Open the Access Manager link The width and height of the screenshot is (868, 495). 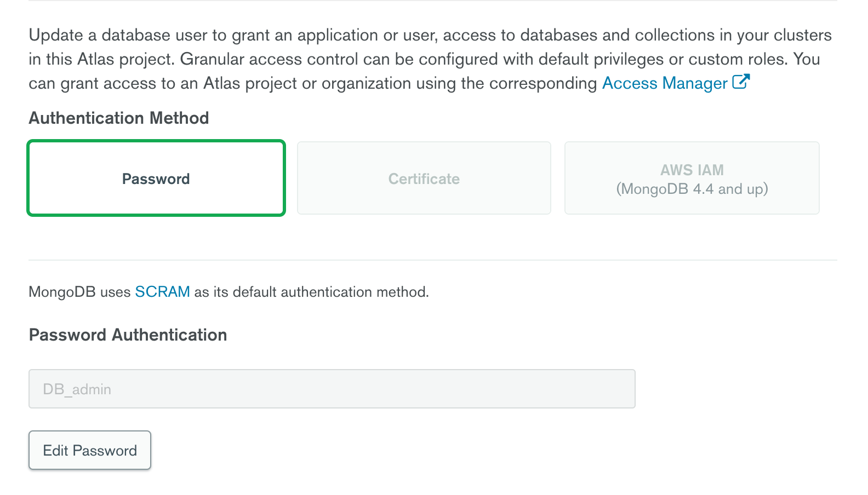pyautogui.click(x=665, y=83)
